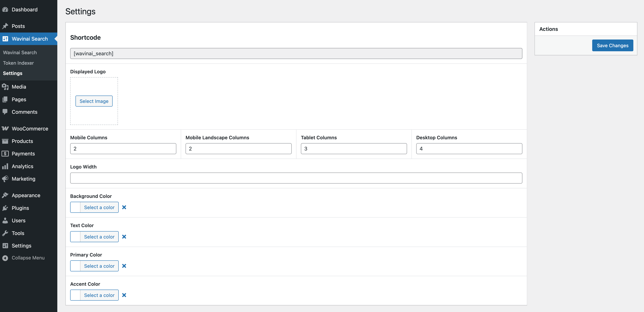
Task: Clear the Background Color with X icon
Action: 124,207
